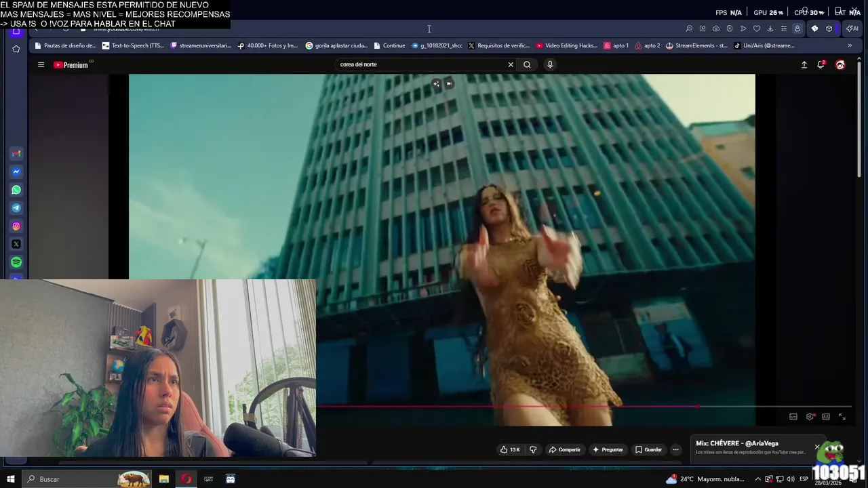Add page to favorites with heart icon
The height and width of the screenshot is (488, 868).
pos(757,28)
